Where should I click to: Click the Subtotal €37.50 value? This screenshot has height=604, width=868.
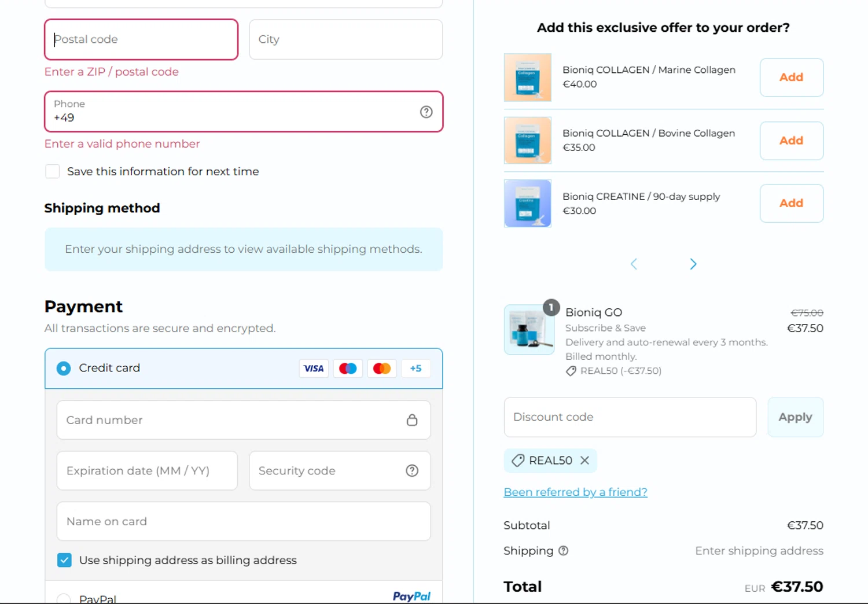coord(805,525)
